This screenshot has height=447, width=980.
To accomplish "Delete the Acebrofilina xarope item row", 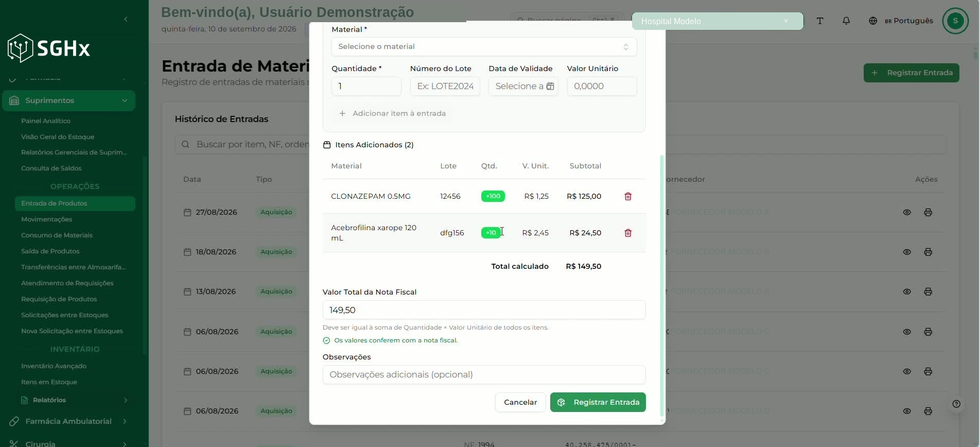I will tap(628, 233).
